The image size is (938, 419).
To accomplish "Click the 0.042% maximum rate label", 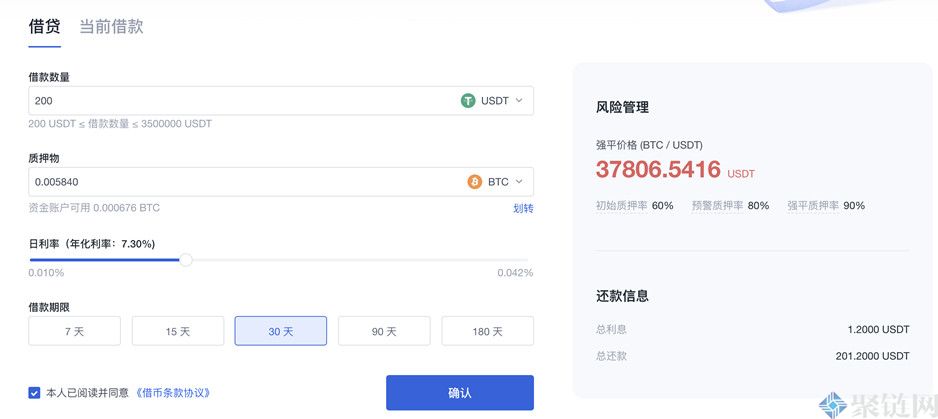I will tap(515, 273).
